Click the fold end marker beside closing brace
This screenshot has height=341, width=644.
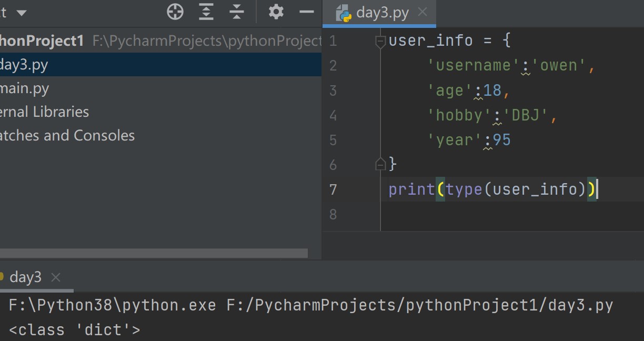[x=380, y=165]
